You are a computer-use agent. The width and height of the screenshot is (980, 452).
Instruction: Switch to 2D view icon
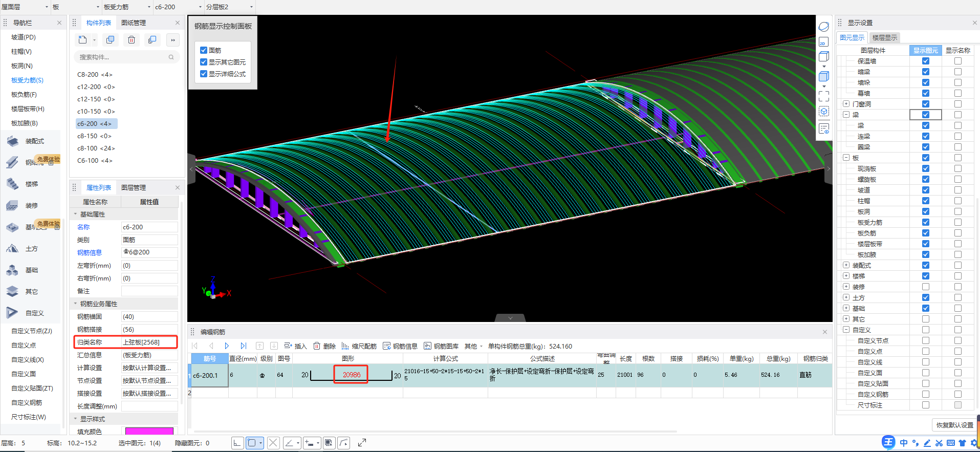click(x=824, y=42)
